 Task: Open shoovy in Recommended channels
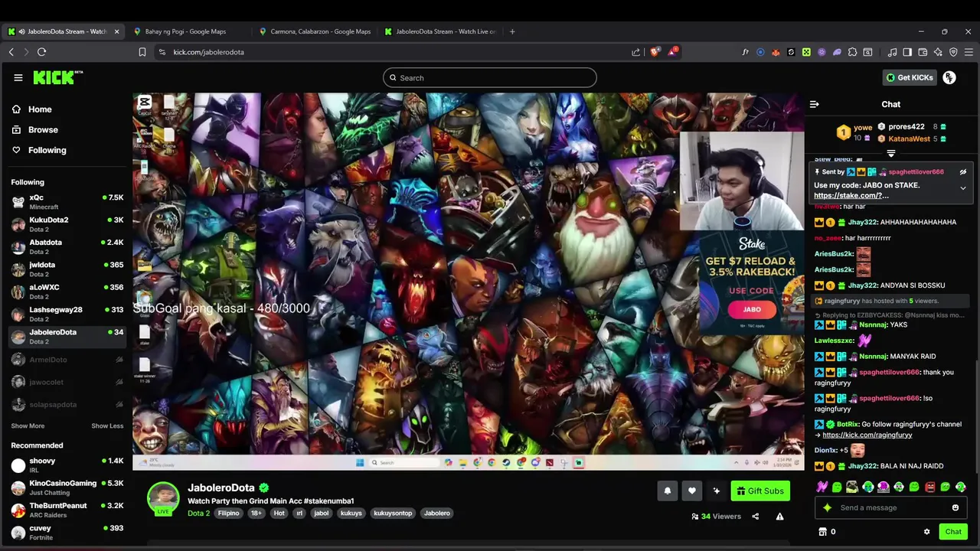click(x=67, y=465)
